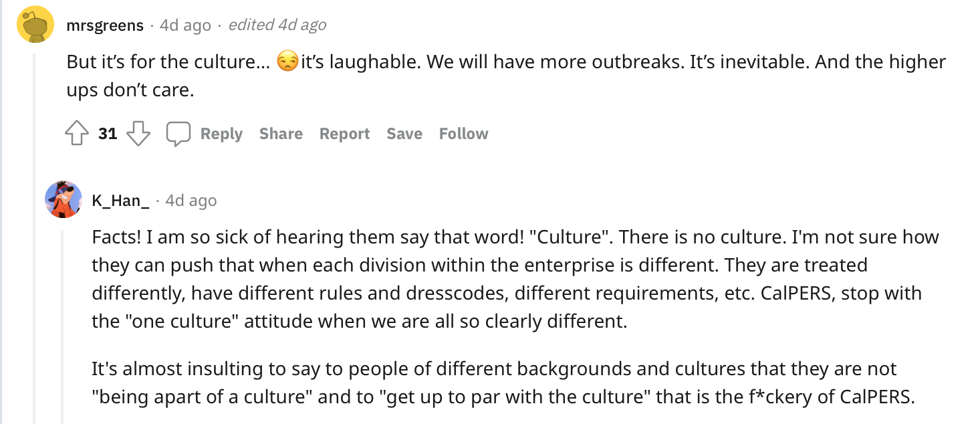
Task: Open the K_Han_ username link
Action: click(120, 201)
